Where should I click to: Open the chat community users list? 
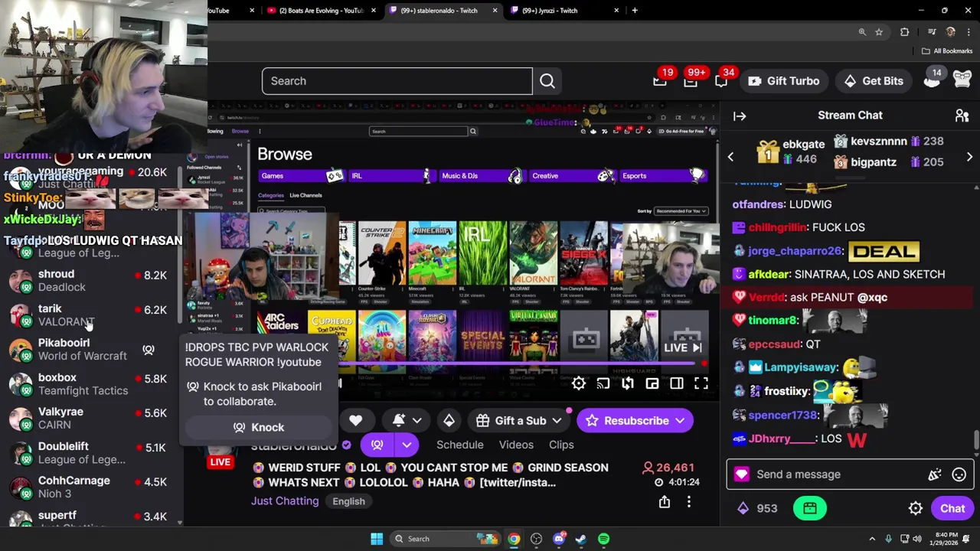pos(962,116)
